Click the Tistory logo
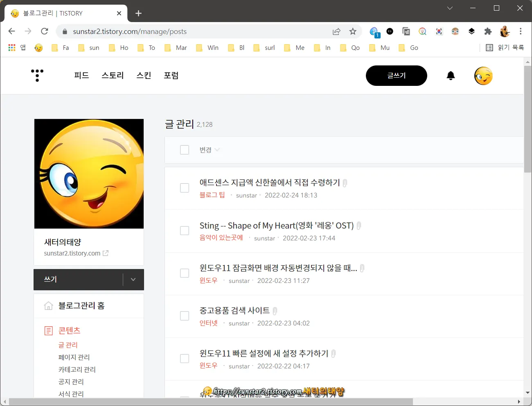Image resolution: width=532 pixels, height=406 pixels. [x=37, y=76]
